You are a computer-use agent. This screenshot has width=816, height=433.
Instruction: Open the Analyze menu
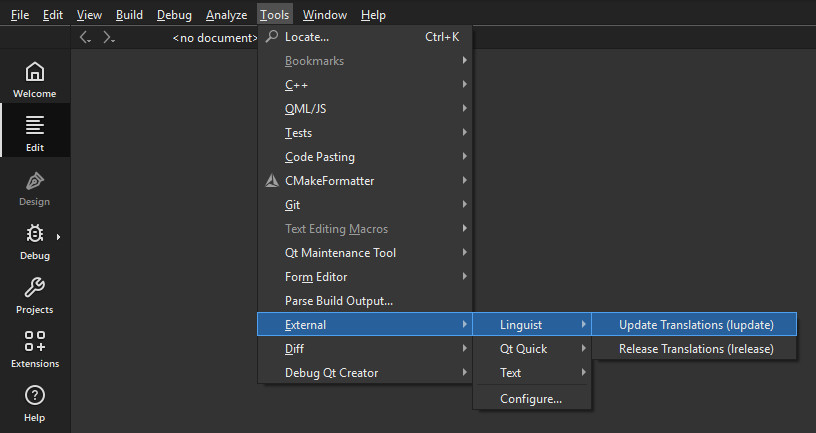pyautogui.click(x=226, y=15)
